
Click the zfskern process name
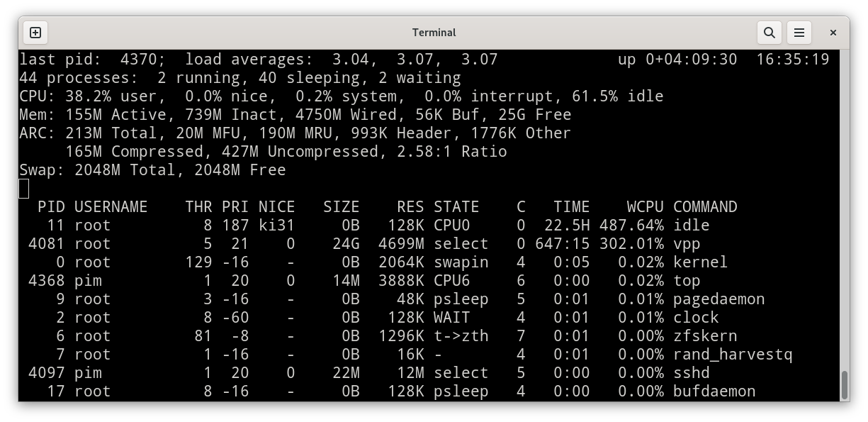click(x=705, y=336)
